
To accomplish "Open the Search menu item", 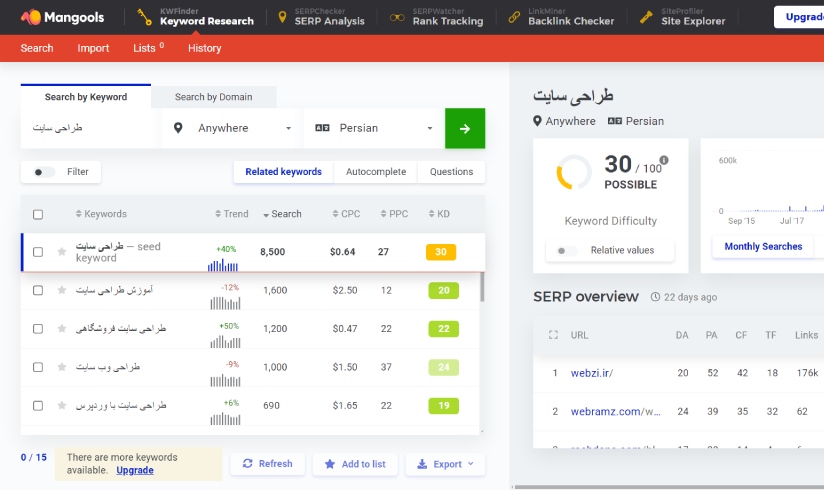I will click(37, 48).
